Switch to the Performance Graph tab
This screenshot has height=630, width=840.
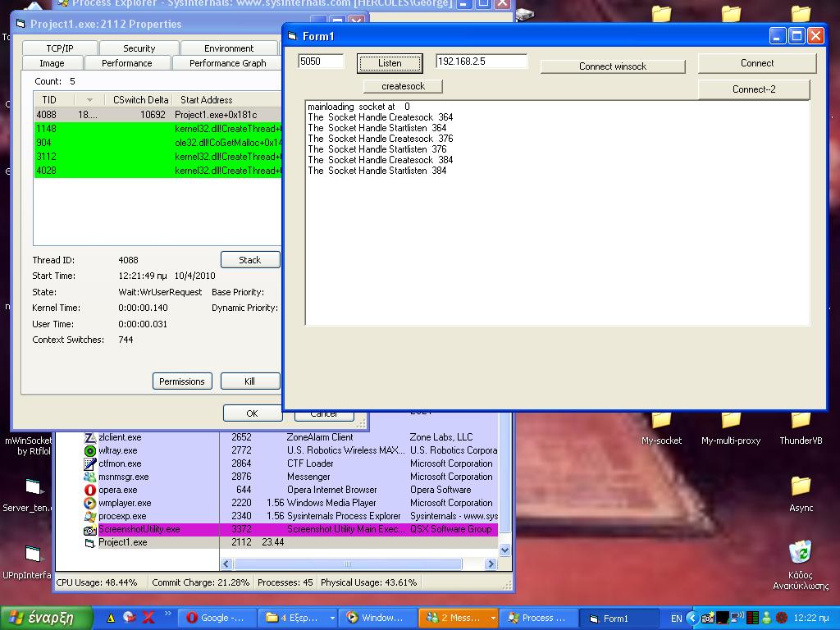click(228, 63)
